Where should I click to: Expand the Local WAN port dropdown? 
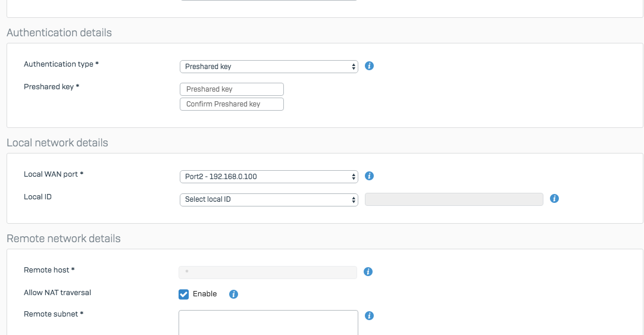coord(268,177)
